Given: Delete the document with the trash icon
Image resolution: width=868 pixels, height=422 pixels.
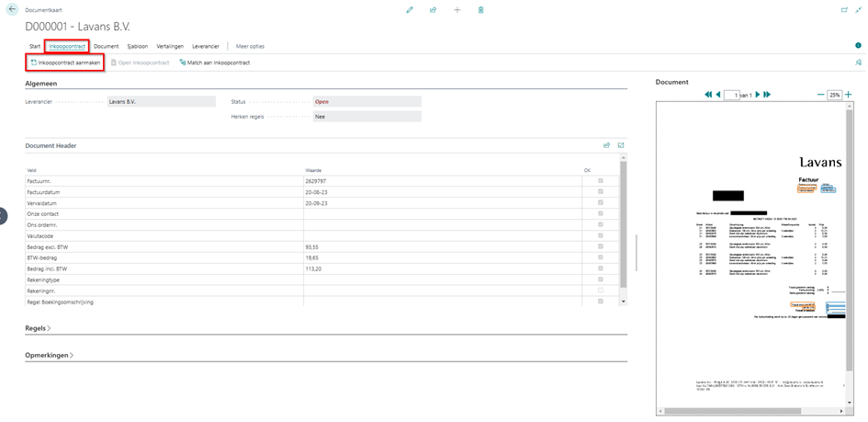Looking at the screenshot, I should click(481, 9).
